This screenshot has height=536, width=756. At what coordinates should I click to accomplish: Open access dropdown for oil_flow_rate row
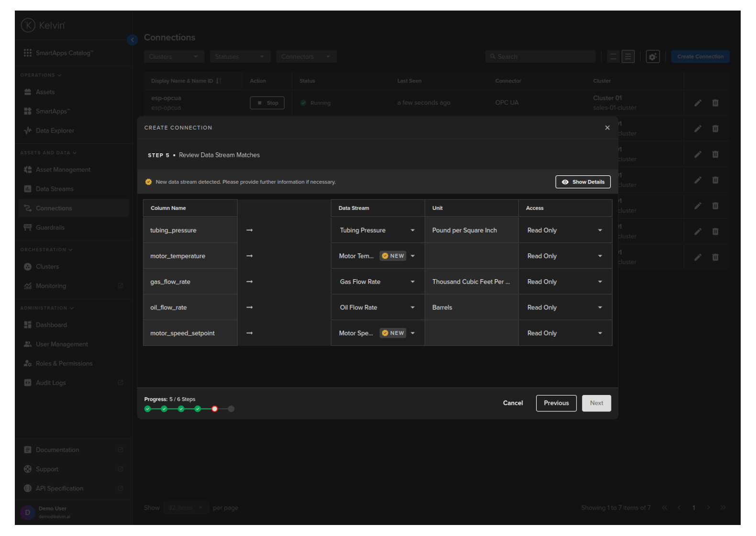[x=600, y=308]
